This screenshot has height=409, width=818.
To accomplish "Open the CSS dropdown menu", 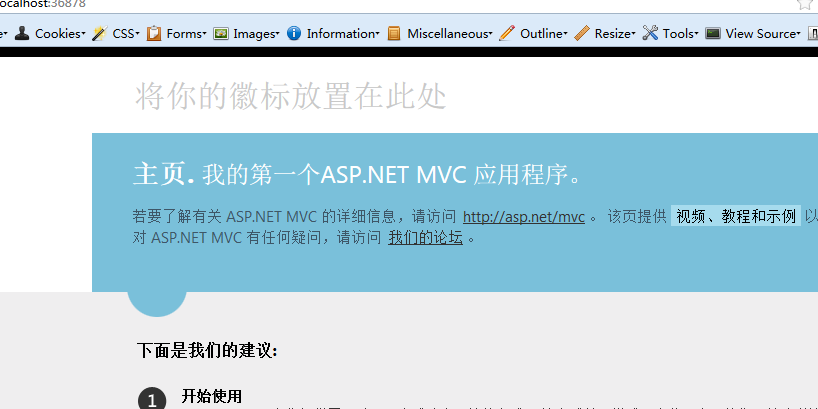I will tap(126, 33).
